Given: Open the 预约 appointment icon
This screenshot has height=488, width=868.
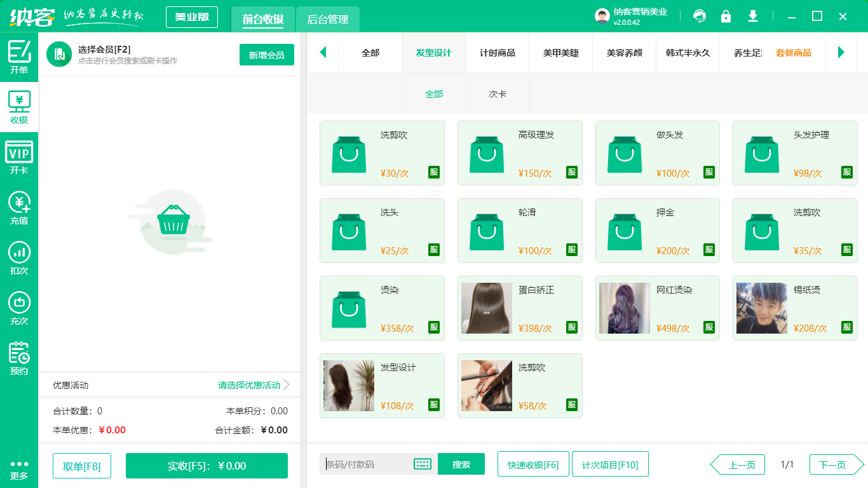Looking at the screenshot, I should (x=19, y=355).
